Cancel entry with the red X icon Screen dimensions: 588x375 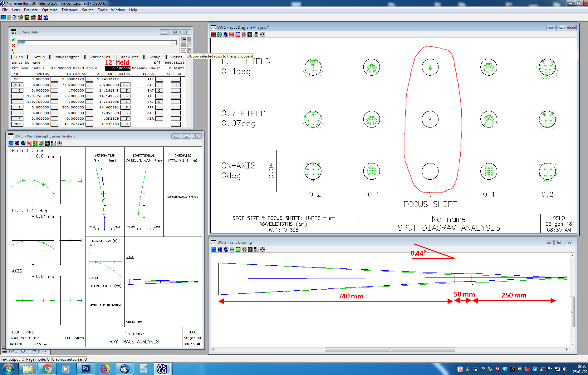(13, 45)
